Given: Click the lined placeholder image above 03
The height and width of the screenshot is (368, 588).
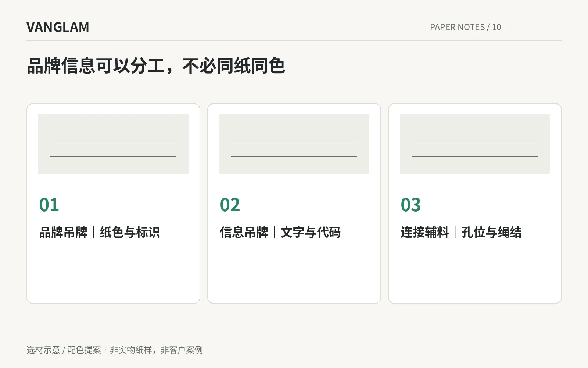Looking at the screenshot, I should [x=475, y=144].
